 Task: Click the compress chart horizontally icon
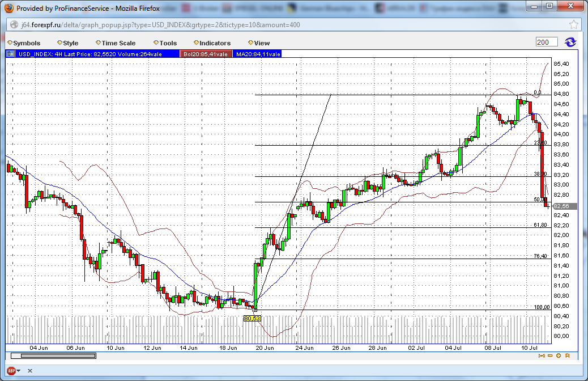point(542,355)
